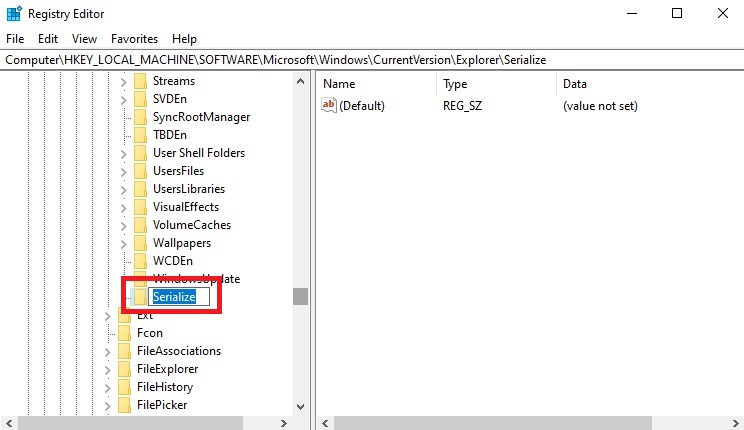Expand the Streams key
Image resolution: width=744 pixels, height=430 pixels.
point(123,82)
